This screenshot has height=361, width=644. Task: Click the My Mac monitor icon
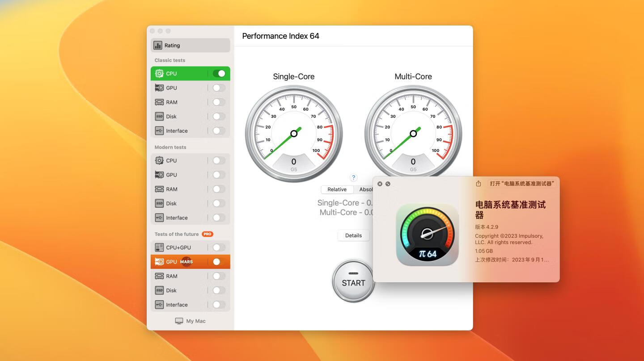(179, 321)
